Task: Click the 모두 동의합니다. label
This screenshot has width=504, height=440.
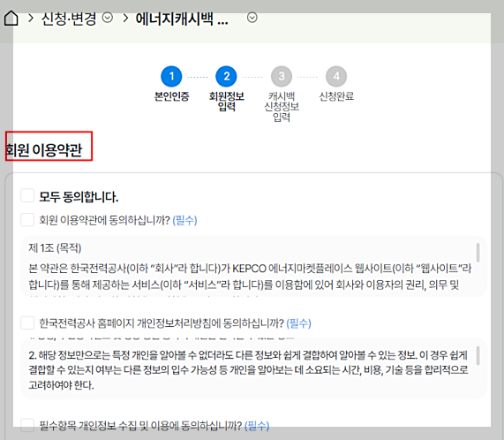Action: point(79,197)
